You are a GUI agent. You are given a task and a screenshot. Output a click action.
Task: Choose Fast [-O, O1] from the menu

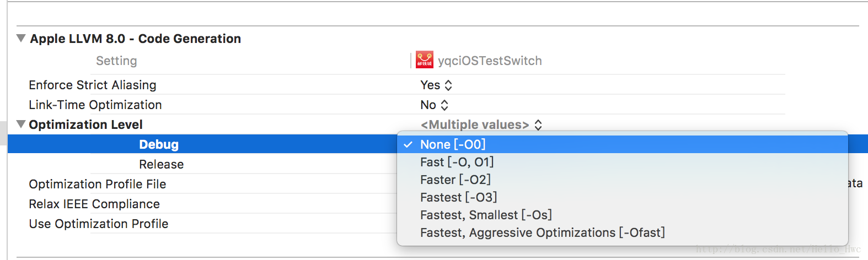pyautogui.click(x=457, y=162)
